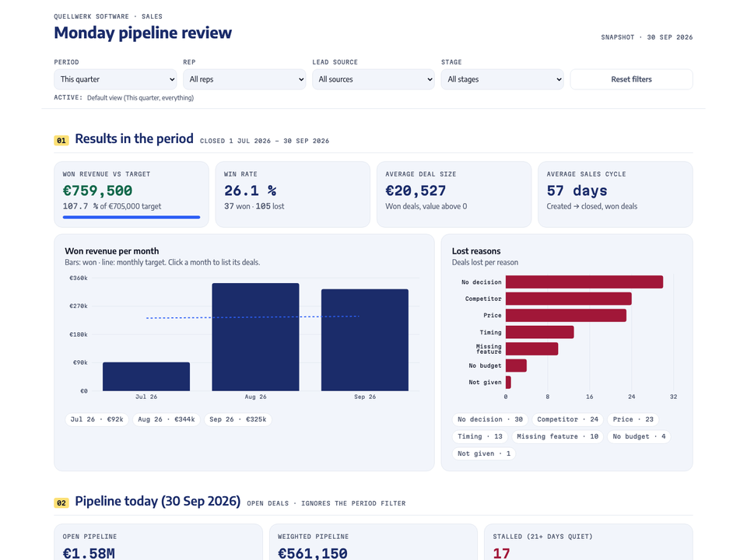Open the Lead source dropdown
The image size is (747, 560).
click(373, 79)
